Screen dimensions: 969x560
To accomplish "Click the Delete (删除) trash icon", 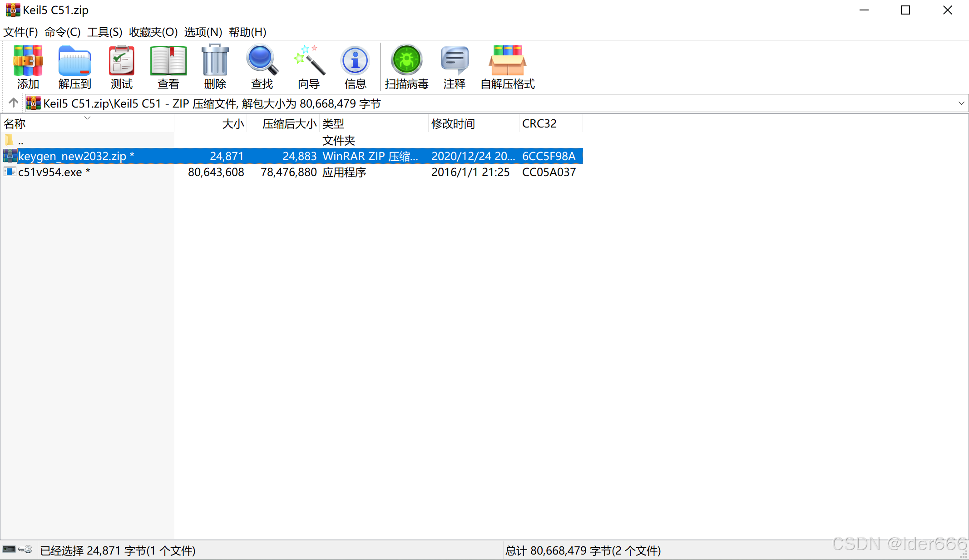I will click(x=215, y=66).
